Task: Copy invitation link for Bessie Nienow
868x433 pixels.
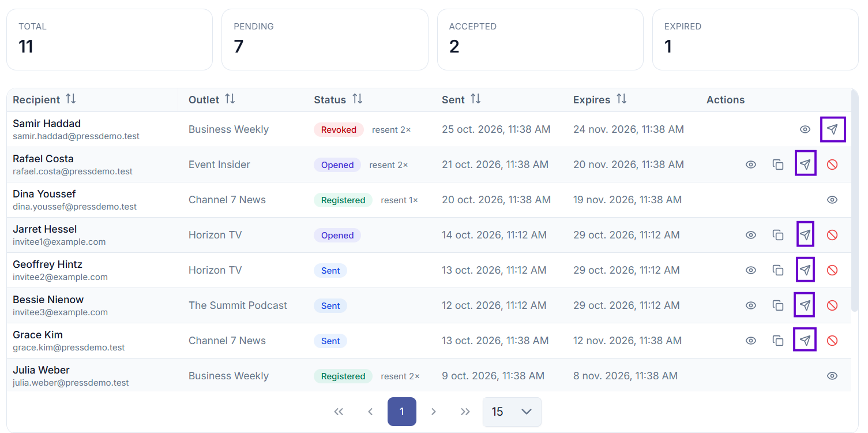Action: pos(778,305)
